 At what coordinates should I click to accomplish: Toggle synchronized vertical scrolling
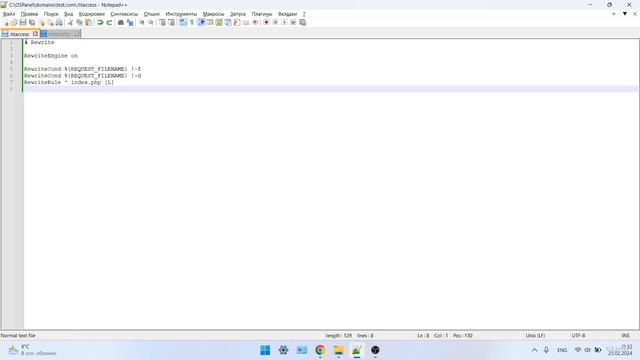(x=162, y=22)
